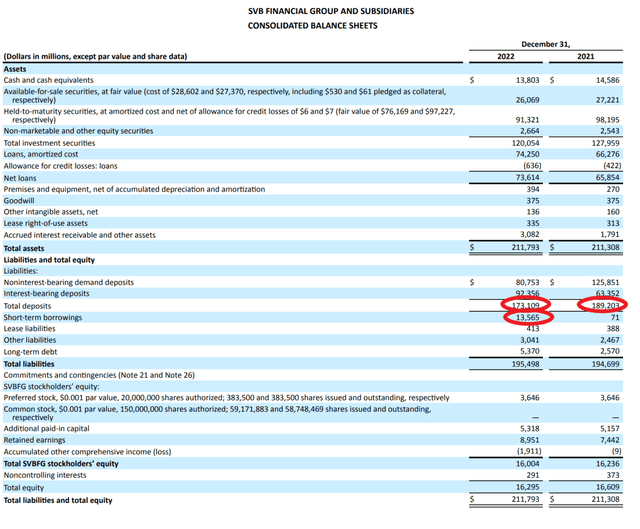Click the 'Goodwill' row label
Screen dimensions: 640x529
click(x=19, y=201)
